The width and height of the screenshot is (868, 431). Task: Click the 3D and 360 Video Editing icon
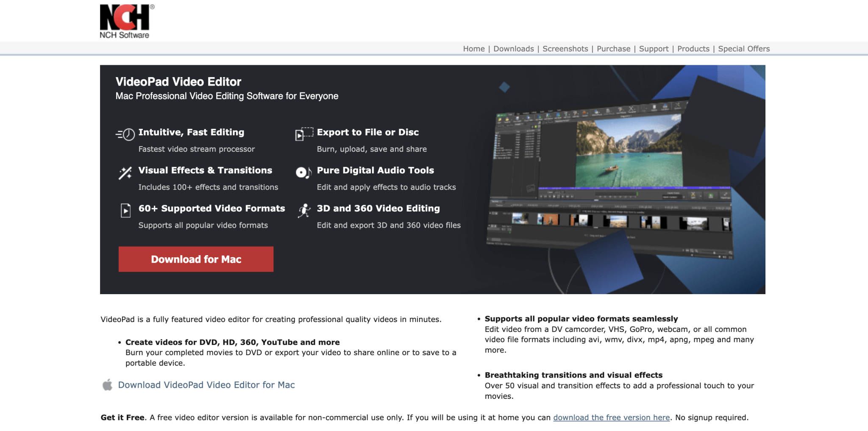[x=303, y=209]
